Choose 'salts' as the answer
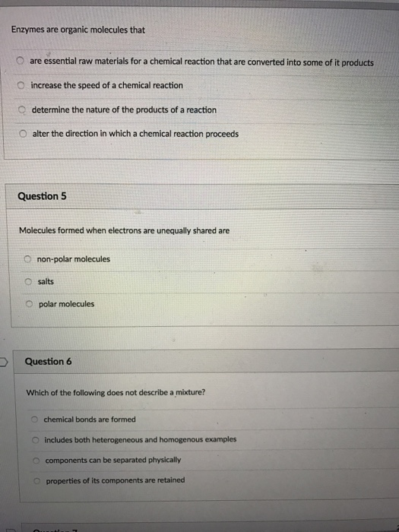Screen dimensions: 399x532 29,282
